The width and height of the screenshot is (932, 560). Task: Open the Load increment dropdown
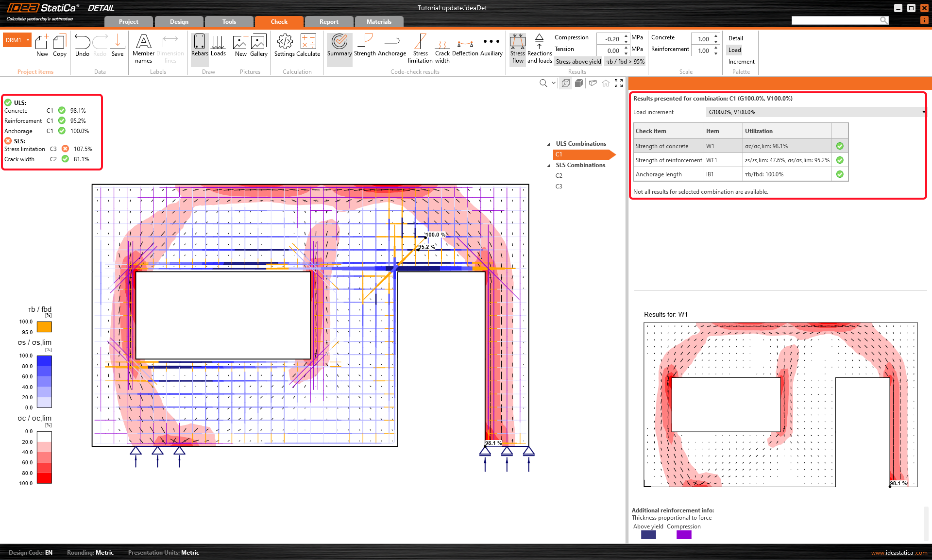[x=815, y=112]
